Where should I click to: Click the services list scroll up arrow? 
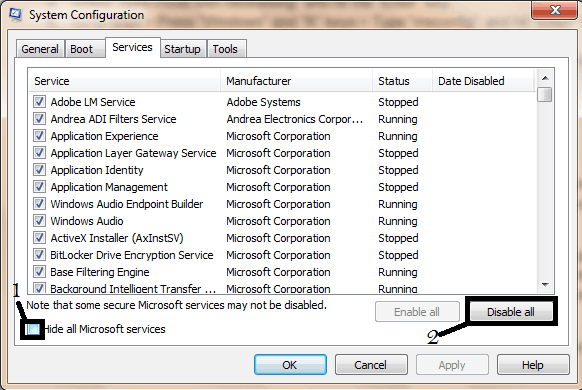click(x=545, y=78)
